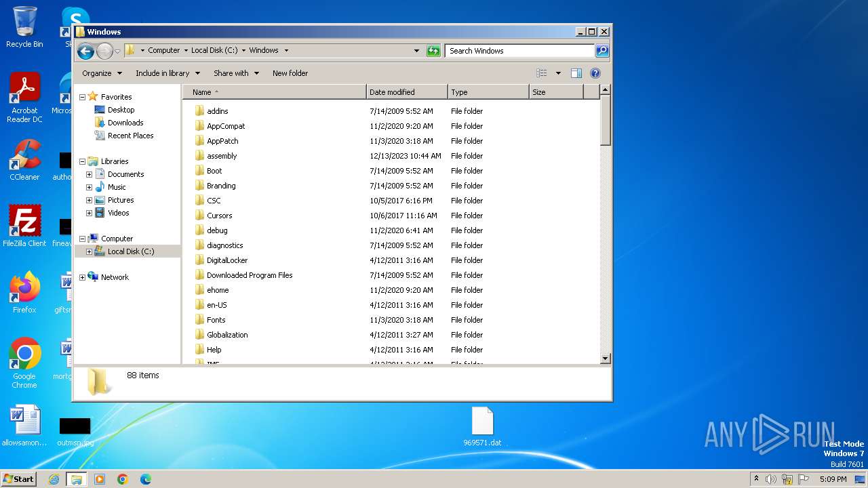This screenshot has height=488, width=868.
Task: Open the address bar history dropdown
Action: click(416, 51)
